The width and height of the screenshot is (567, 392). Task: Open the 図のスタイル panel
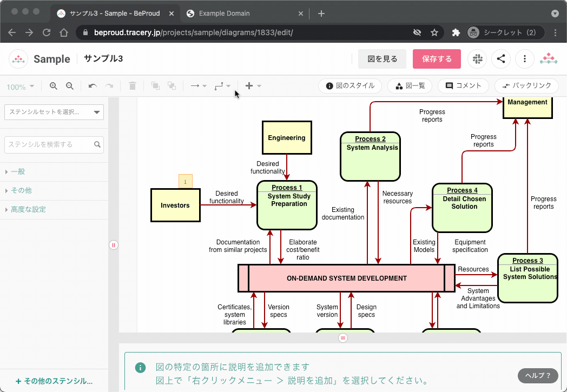click(350, 86)
